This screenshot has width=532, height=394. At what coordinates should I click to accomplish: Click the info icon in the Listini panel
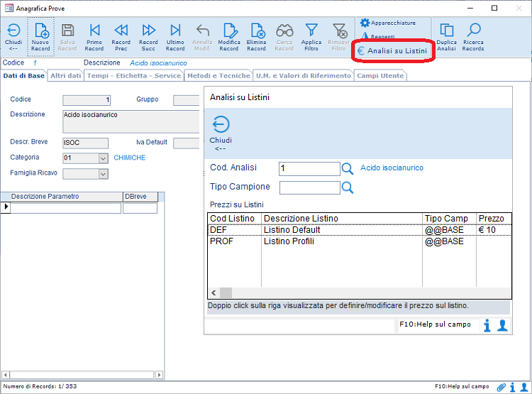[487, 325]
